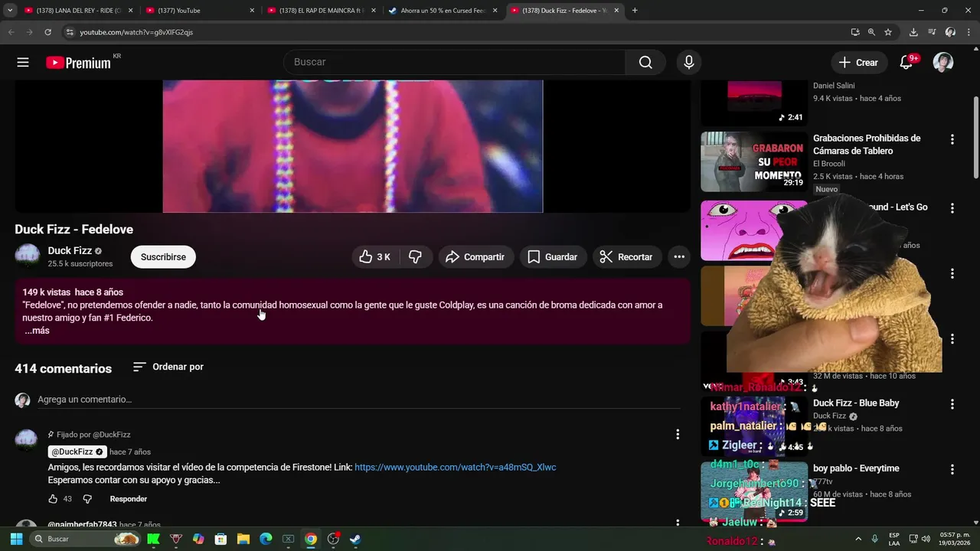The width and height of the screenshot is (980, 551).
Task: Open Chrome three-dot menu
Action: pyautogui.click(x=969, y=32)
